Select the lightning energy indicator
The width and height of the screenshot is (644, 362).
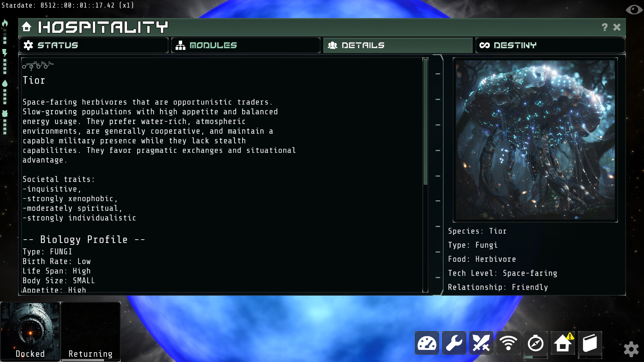(x=5, y=52)
